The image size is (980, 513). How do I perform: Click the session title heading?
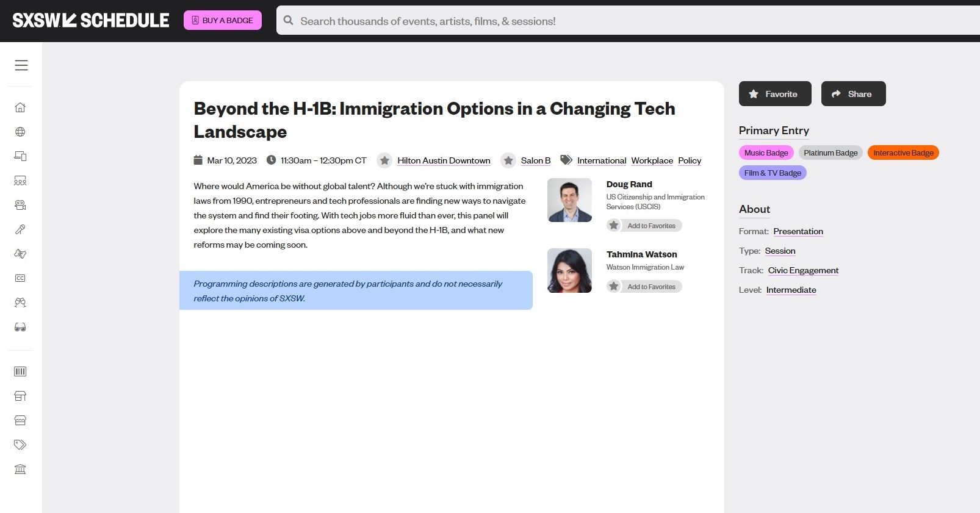[x=434, y=120]
